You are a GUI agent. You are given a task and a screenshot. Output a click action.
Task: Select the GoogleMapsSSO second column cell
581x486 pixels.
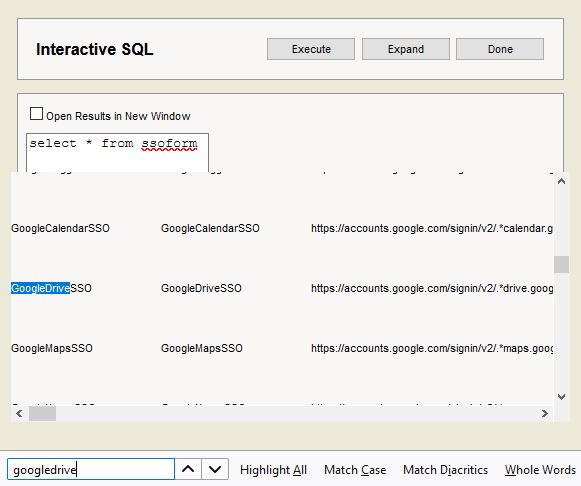[202, 348]
